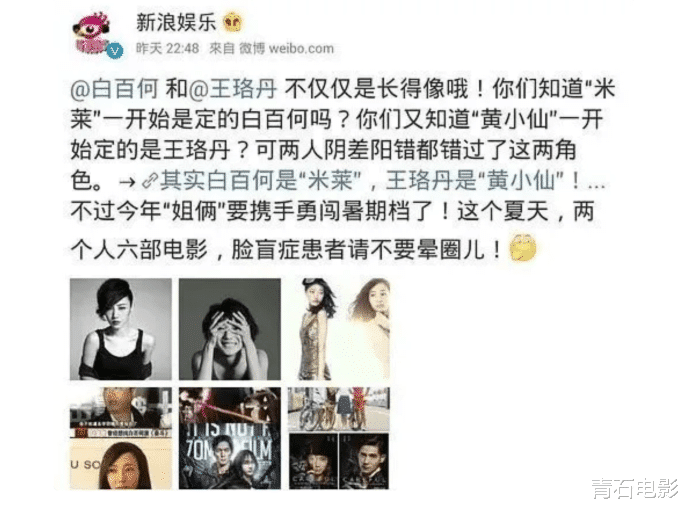Screen dimensions: 690x513
Task: Click the ellipsis after the truncated link
Action: click(597, 184)
